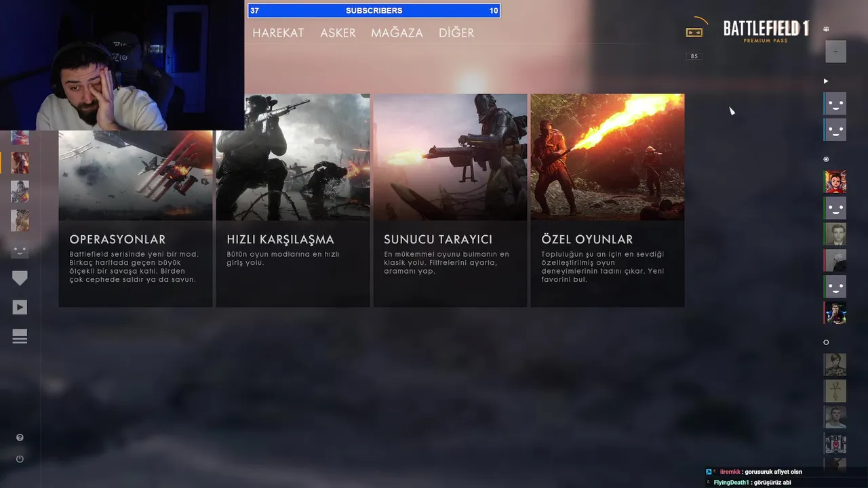This screenshot has width=868, height=488.
Task: Click the friends list icon at top right
Action: click(x=826, y=29)
